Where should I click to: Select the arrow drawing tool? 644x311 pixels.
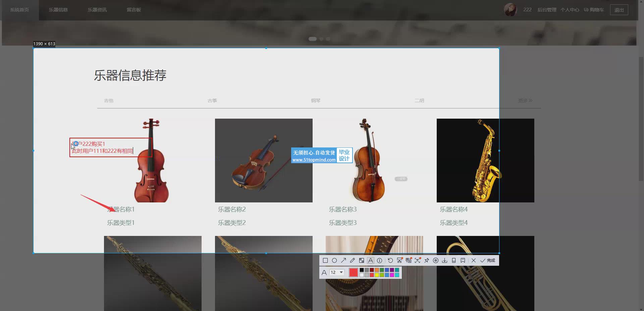(343, 260)
